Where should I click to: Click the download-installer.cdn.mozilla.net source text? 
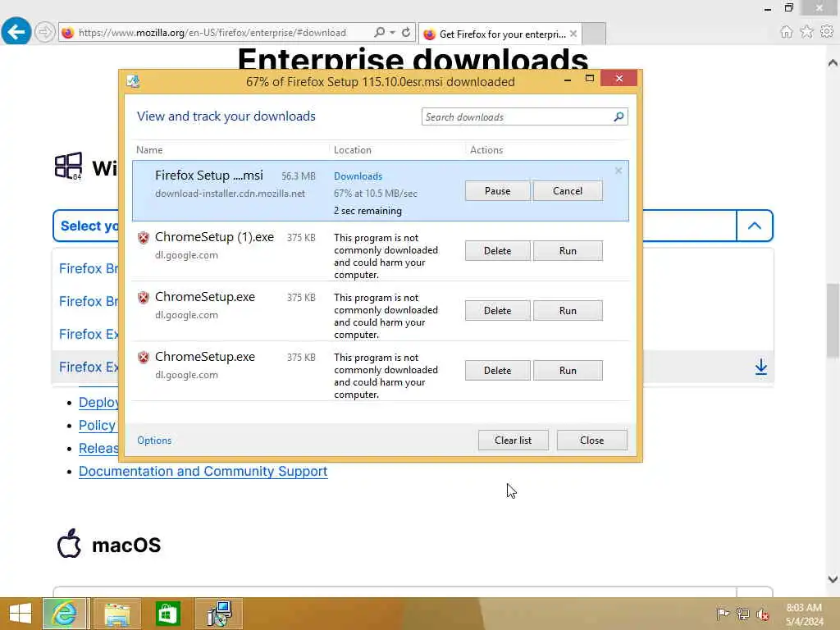[230, 194]
